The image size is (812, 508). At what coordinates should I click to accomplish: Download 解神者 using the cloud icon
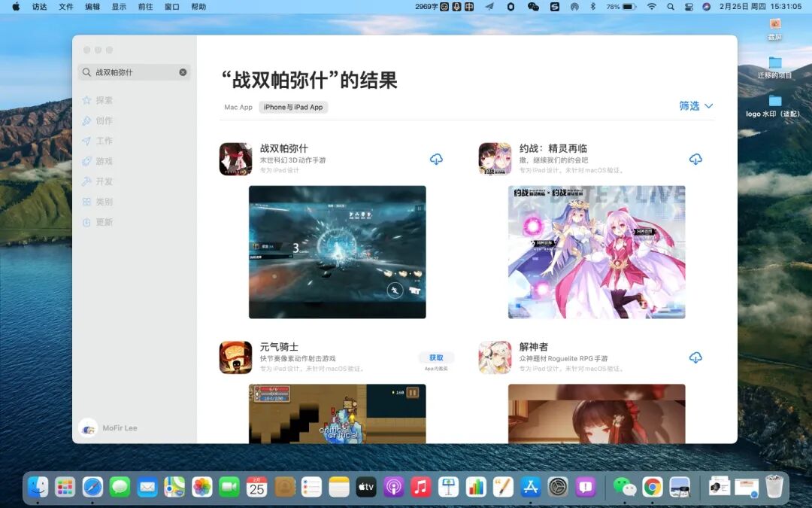[x=695, y=357]
